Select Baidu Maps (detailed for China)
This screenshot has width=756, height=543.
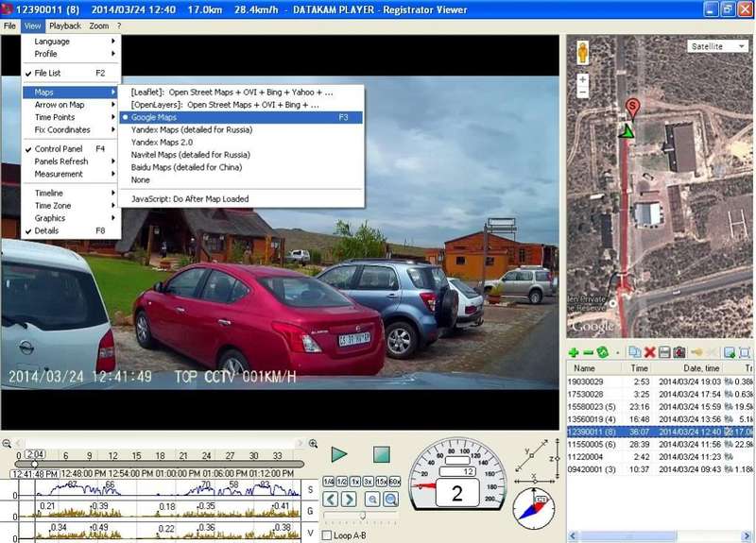pyautogui.click(x=241, y=167)
